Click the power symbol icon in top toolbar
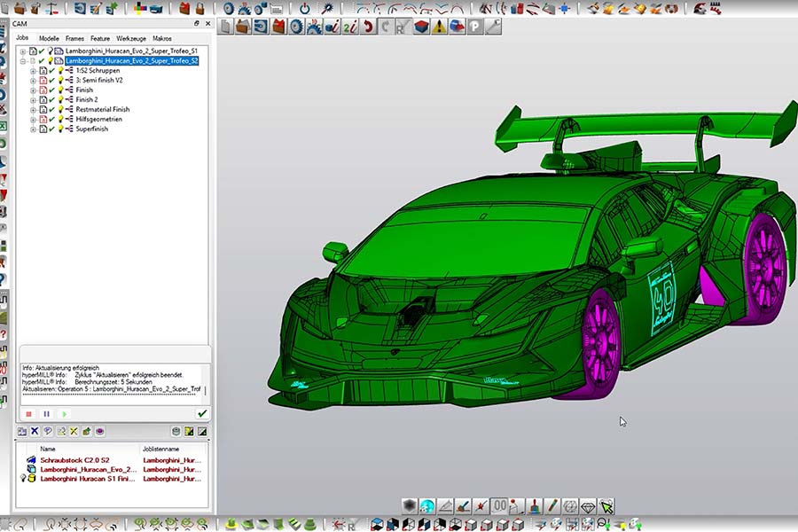 (x=305, y=9)
